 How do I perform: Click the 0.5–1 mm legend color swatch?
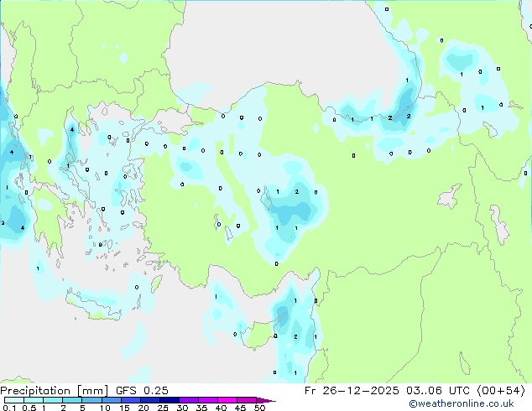click(x=34, y=400)
